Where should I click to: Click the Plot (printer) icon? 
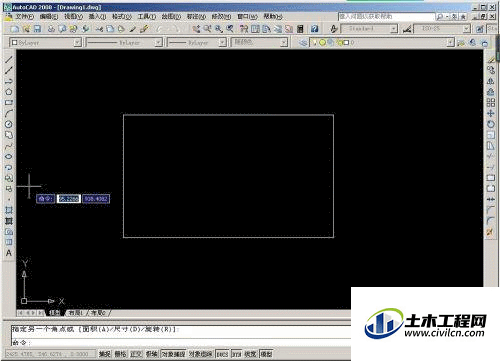coord(51,29)
